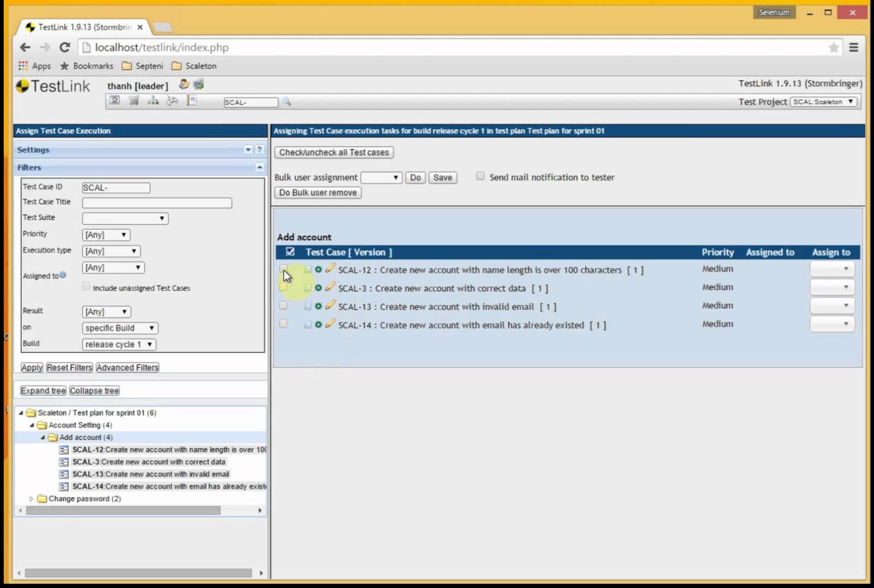Click the user settings icon beside thanh [leader]
The width and height of the screenshot is (874, 588).
tap(184, 84)
